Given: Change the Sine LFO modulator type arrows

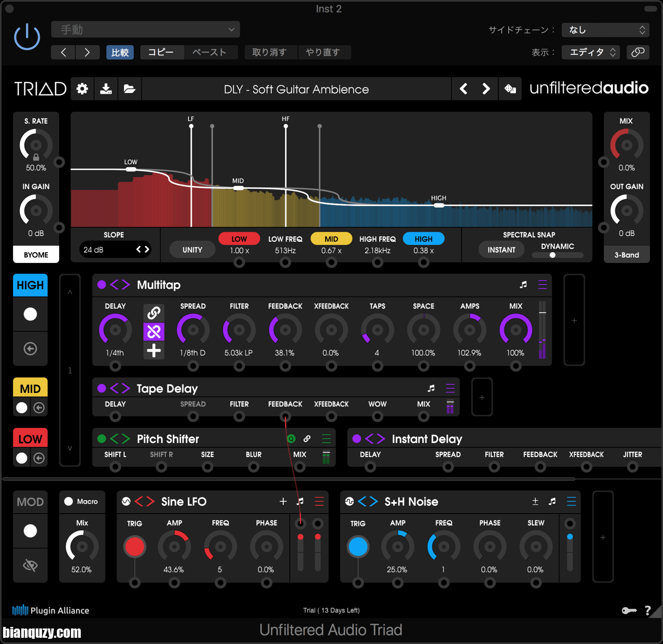Looking at the screenshot, I should click(145, 501).
